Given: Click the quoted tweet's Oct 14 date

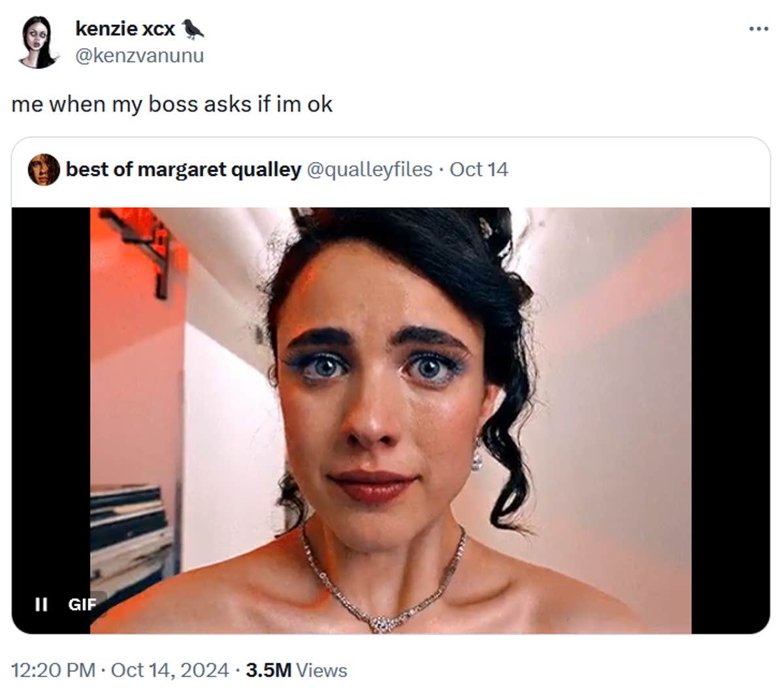Looking at the screenshot, I should (479, 170).
